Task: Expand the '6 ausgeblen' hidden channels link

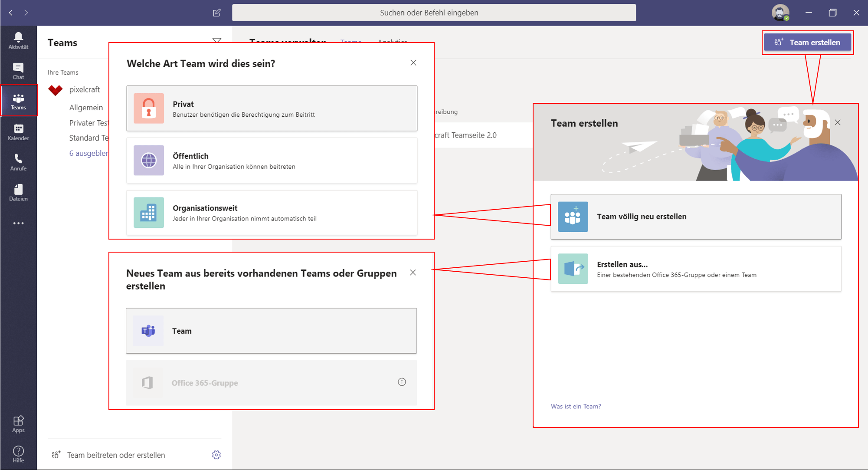Action: [89, 153]
